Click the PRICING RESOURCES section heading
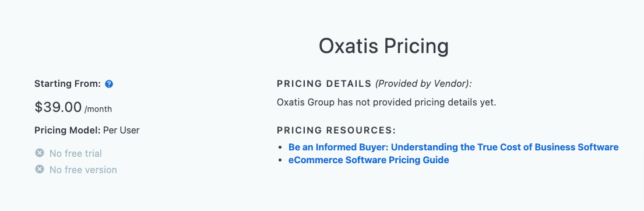Viewport: 644px width, 211px height. point(336,131)
